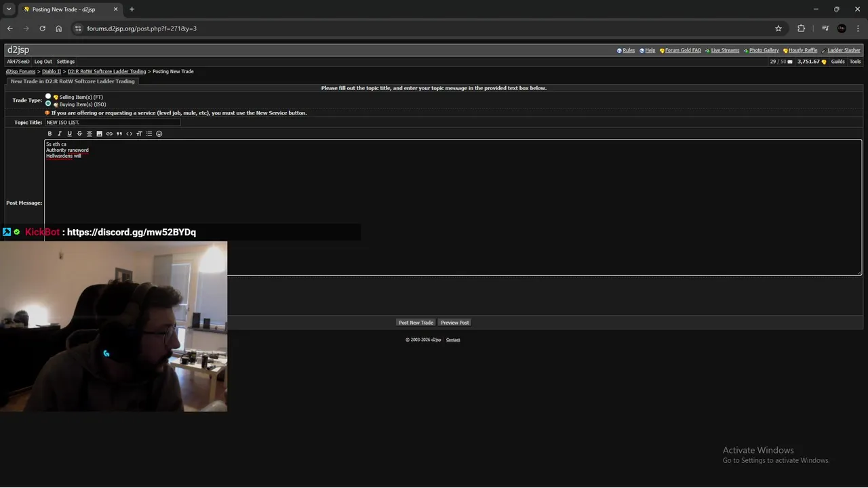Click the d2jsp site logo header
Screen dimensions: 868x488
coord(18,49)
